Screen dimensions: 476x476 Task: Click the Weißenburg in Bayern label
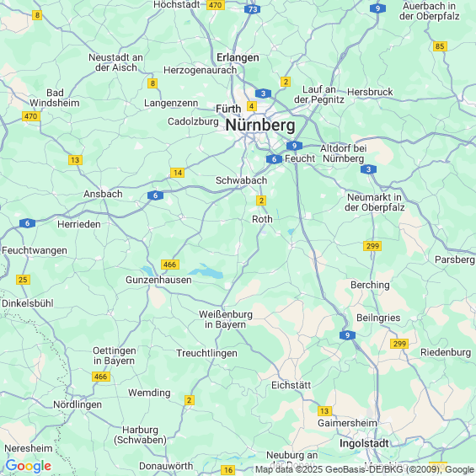coord(226,319)
